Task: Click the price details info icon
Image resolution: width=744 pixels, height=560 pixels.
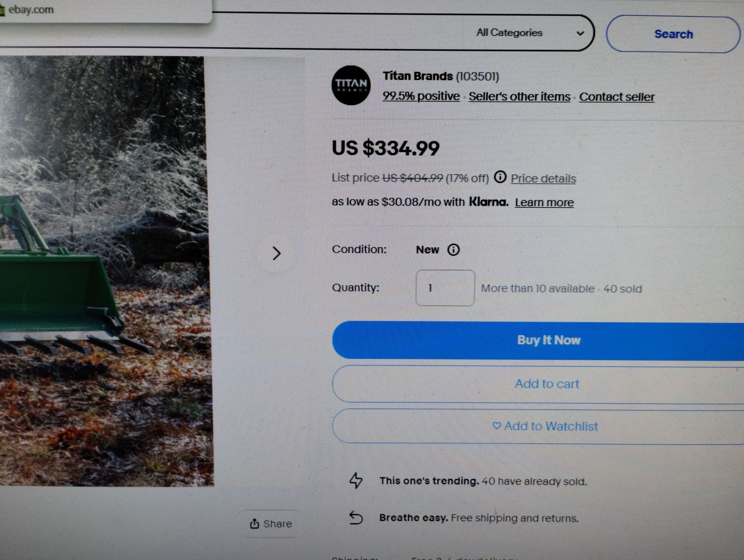Action: coord(500,177)
